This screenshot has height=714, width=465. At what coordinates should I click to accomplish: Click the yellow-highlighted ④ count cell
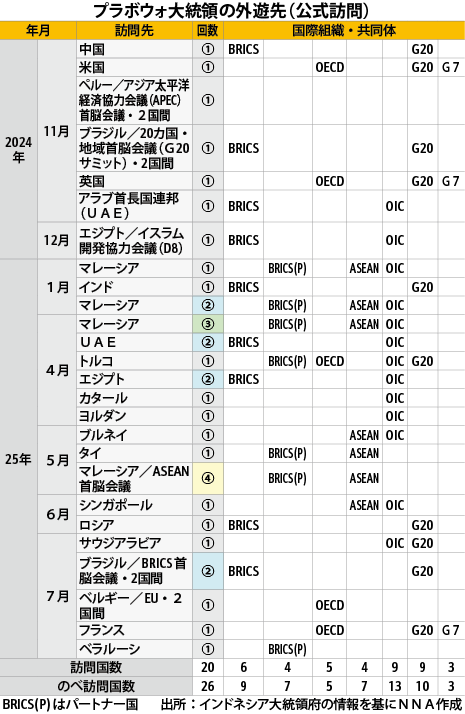pos(208,479)
